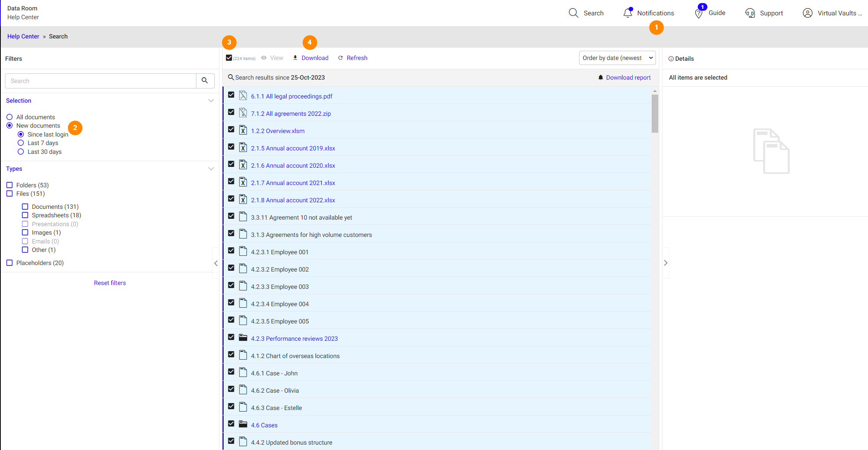Open the Virtual Vaults user profile icon

pyautogui.click(x=807, y=13)
